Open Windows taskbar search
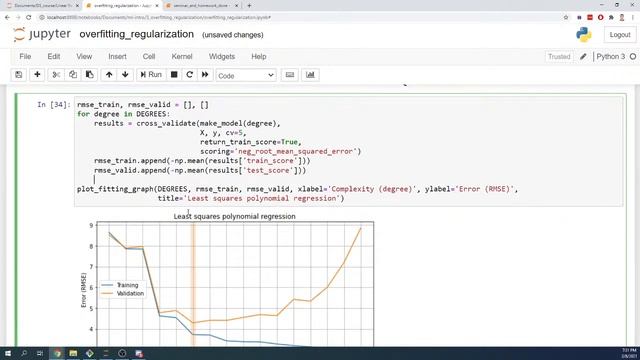This screenshot has height=360, width=640. coord(24,353)
